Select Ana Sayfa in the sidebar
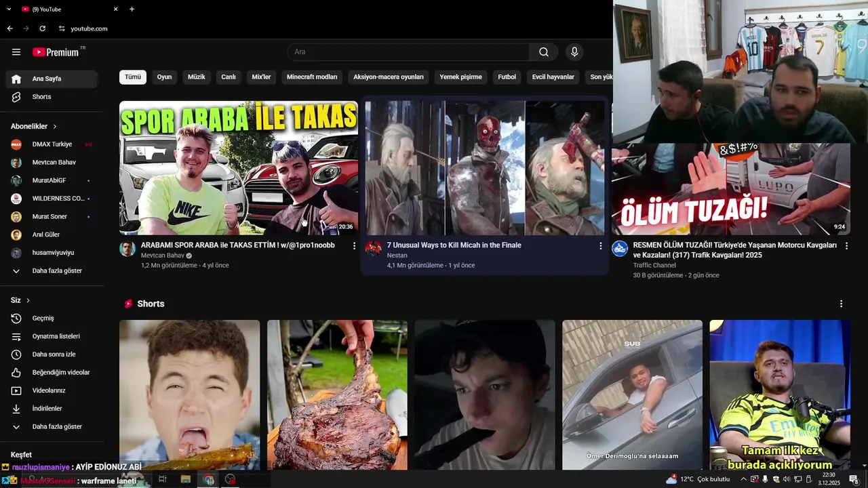This screenshot has width=868, height=488. (52, 79)
